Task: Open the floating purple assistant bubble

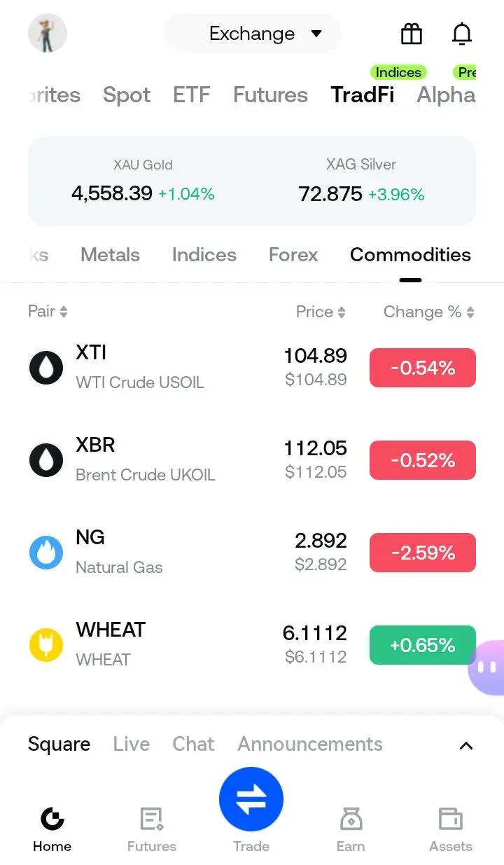Action: point(487,667)
